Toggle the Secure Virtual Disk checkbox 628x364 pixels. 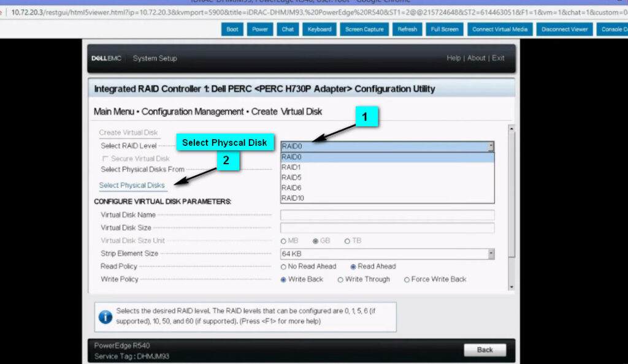(x=105, y=159)
